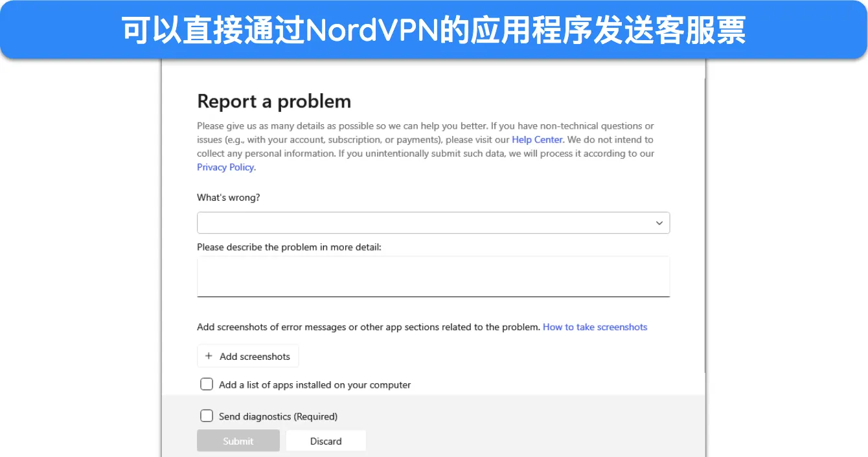Click the chevron arrow in What's wrong field
This screenshot has height=457, width=868.
[659, 223]
